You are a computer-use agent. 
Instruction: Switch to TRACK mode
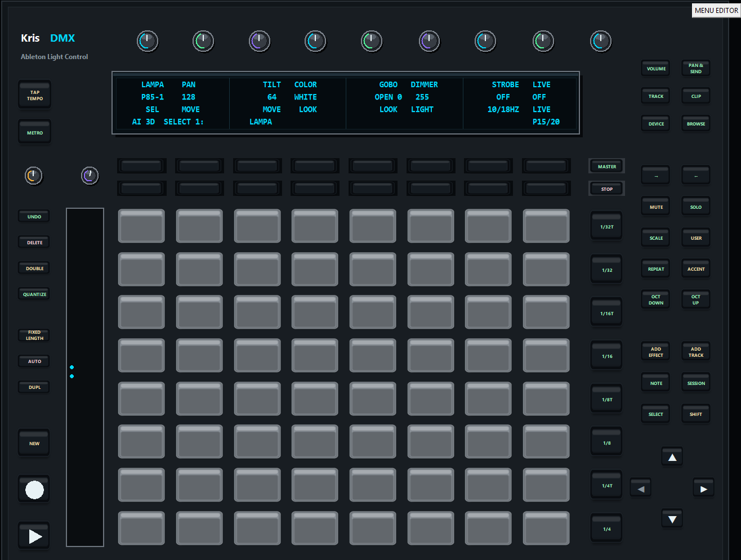[656, 96]
